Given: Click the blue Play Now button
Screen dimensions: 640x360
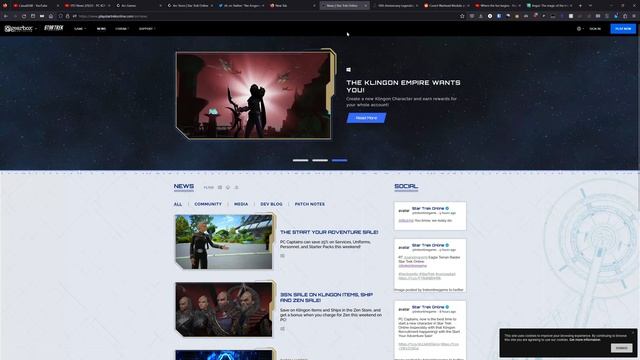Looking at the screenshot, I should (x=623, y=29).
